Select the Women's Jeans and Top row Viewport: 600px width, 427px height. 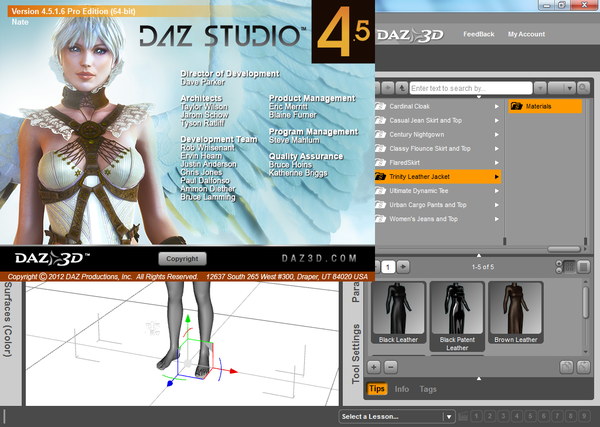point(438,219)
